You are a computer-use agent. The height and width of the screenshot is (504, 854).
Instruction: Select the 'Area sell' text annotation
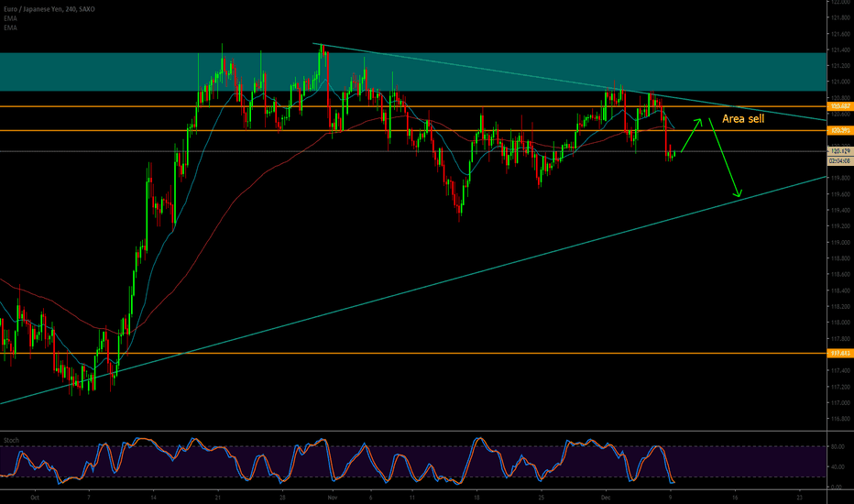(746, 119)
